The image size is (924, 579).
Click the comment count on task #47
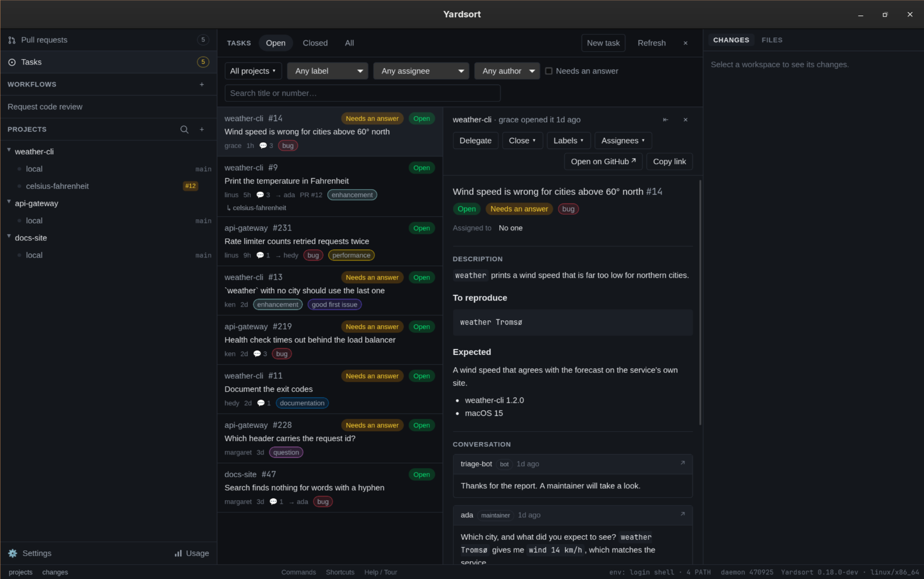point(276,502)
